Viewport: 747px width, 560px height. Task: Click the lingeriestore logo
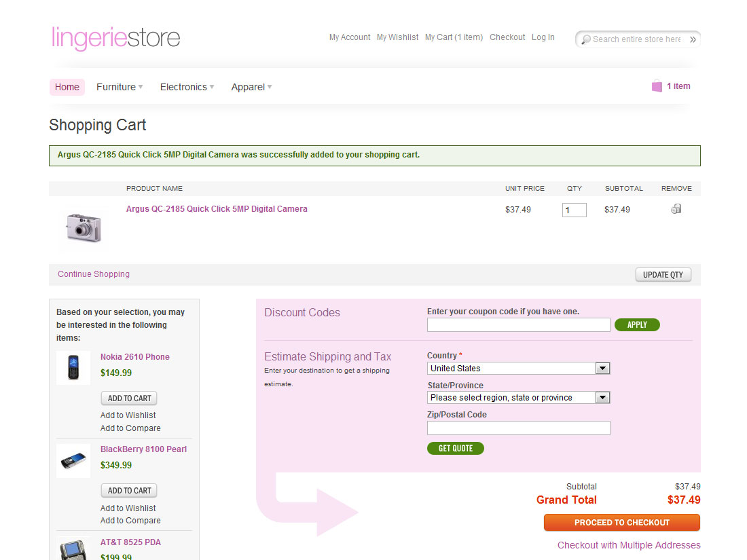115,37
